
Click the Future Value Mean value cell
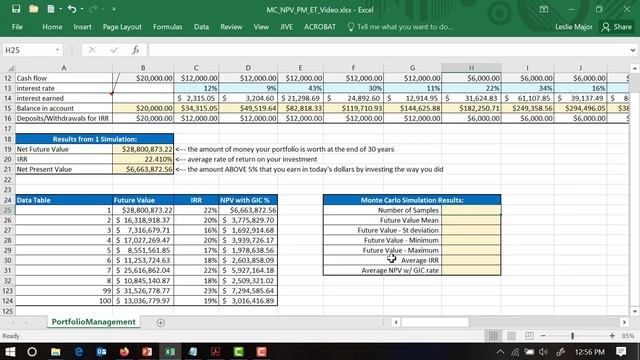[x=471, y=220]
